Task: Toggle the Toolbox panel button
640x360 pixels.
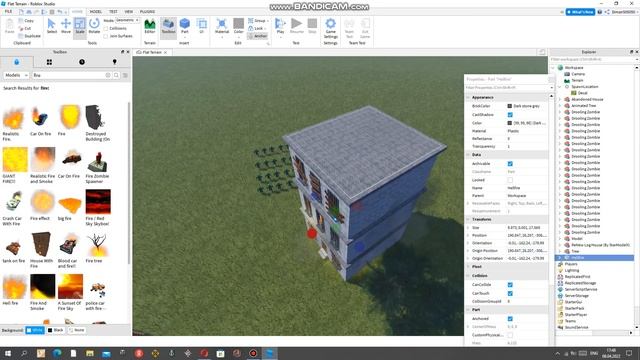Action: pos(168,27)
